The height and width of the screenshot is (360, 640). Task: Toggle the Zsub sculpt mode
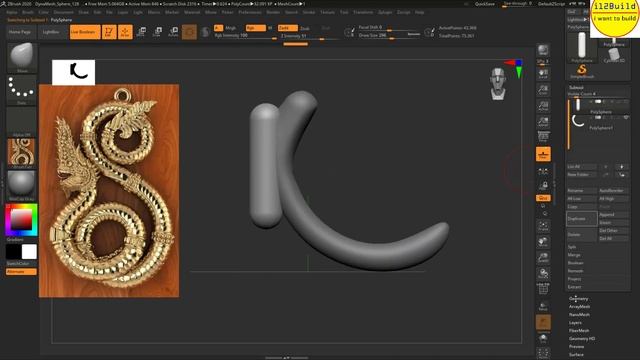point(305,28)
